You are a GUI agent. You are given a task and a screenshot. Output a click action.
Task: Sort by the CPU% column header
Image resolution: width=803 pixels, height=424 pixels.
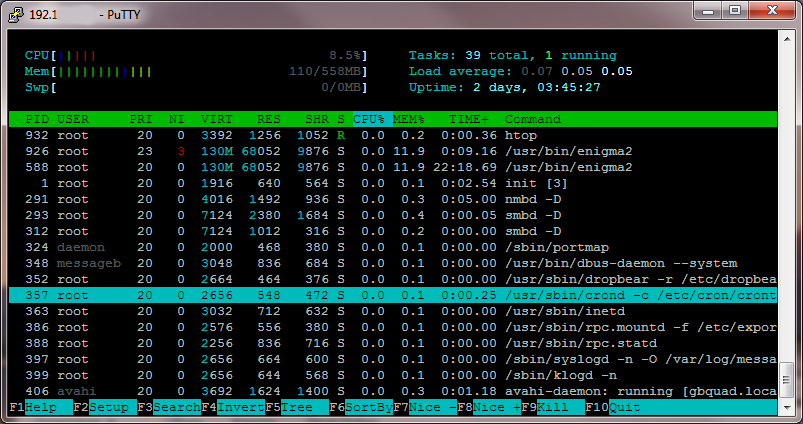point(370,119)
